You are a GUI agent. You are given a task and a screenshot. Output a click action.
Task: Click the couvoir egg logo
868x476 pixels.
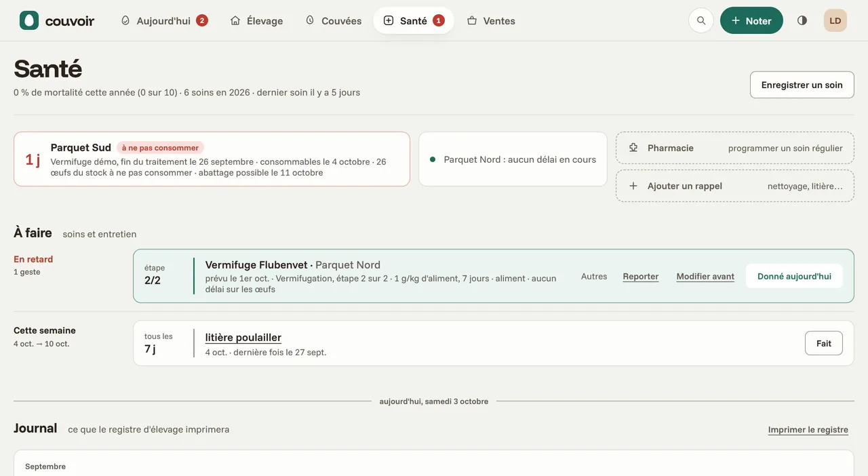(29, 20)
